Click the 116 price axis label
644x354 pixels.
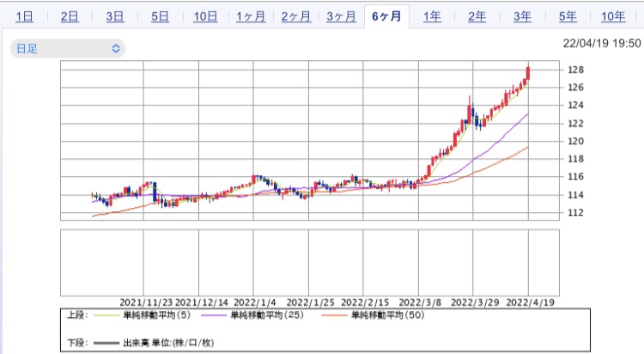(x=575, y=176)
